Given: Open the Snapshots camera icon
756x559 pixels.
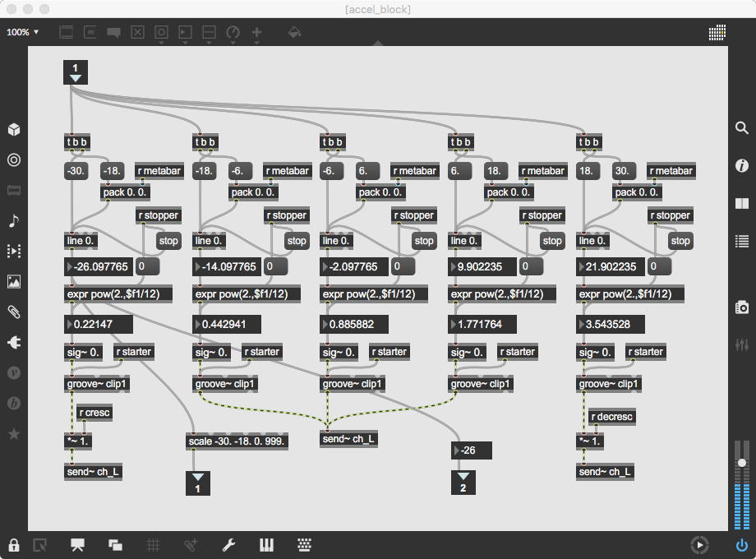Looking at the screenshot, I should point(741,307).
